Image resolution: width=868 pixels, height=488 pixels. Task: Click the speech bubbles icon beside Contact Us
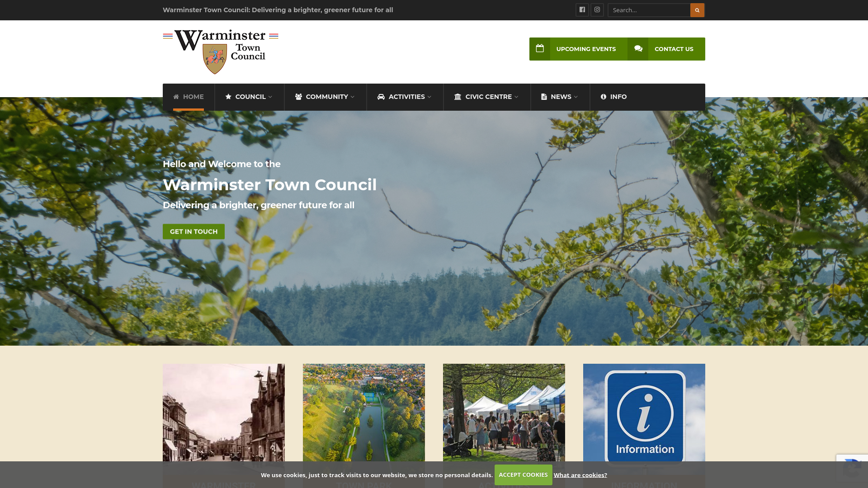point(638,49)
